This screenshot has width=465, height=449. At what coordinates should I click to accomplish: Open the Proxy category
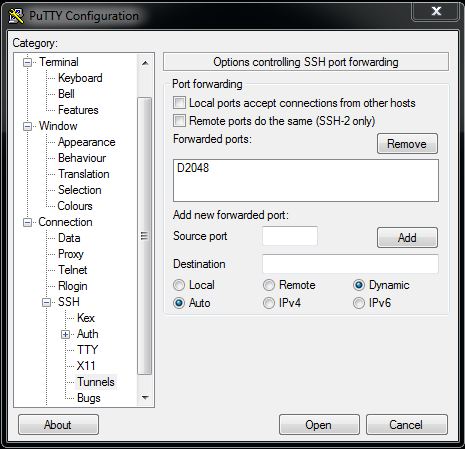(71, 254)
